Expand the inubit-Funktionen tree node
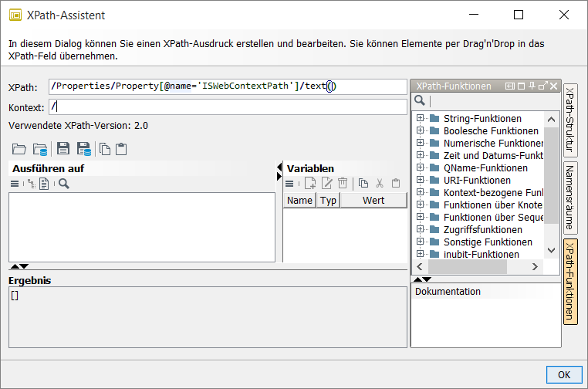 coord(421,254)
